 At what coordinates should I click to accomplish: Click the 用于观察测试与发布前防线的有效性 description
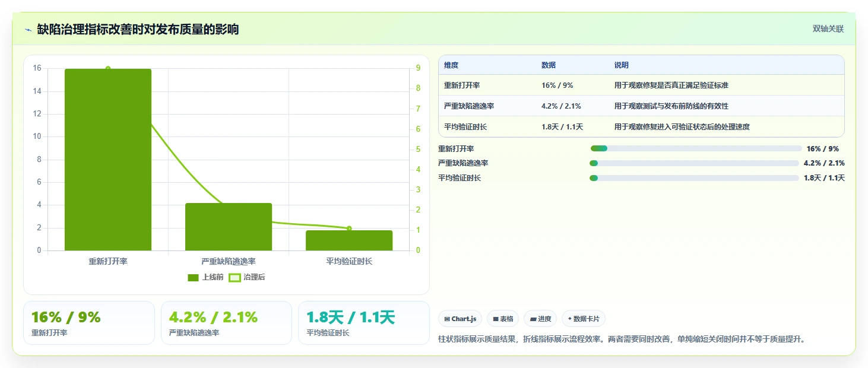pos(671,106)
